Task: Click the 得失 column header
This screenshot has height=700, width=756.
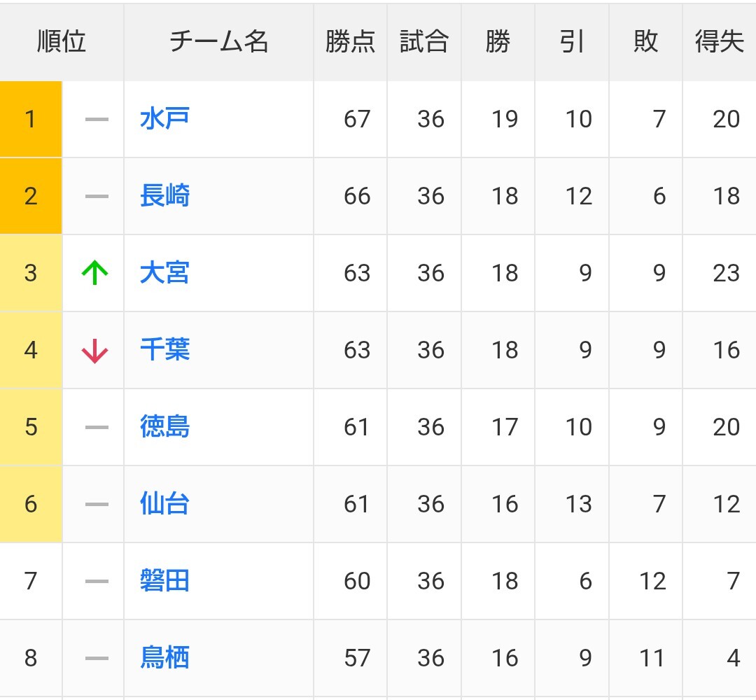Action: click(719, 42)
